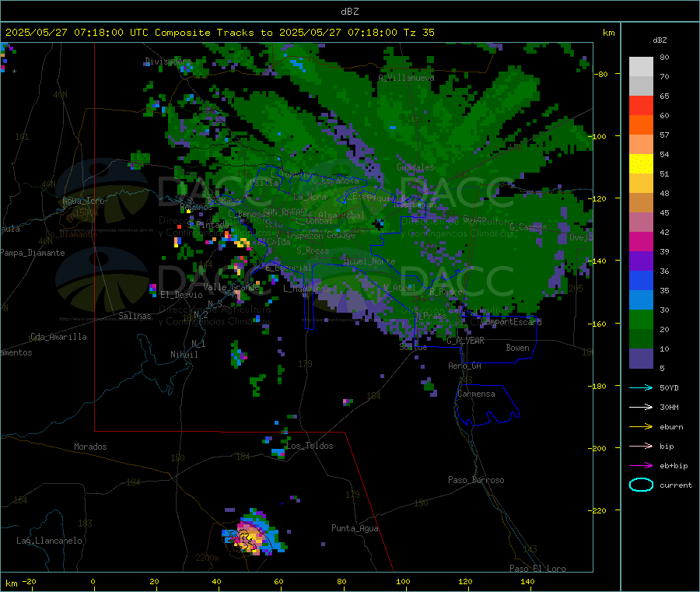This screenshot has height=592, width=700.
Task: Click the slate-purple bottom dBZ swatch
Action: point(641,359)
